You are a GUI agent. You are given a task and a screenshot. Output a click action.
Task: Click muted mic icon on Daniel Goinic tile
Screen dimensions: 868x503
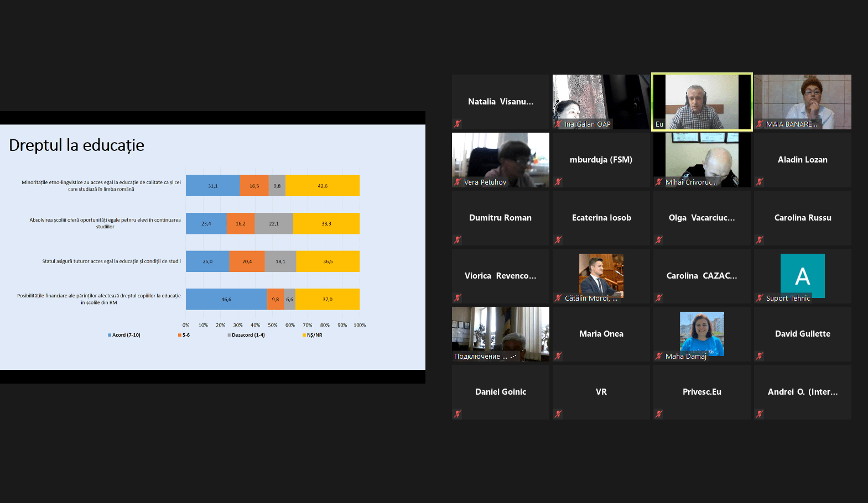pos(458,414)
